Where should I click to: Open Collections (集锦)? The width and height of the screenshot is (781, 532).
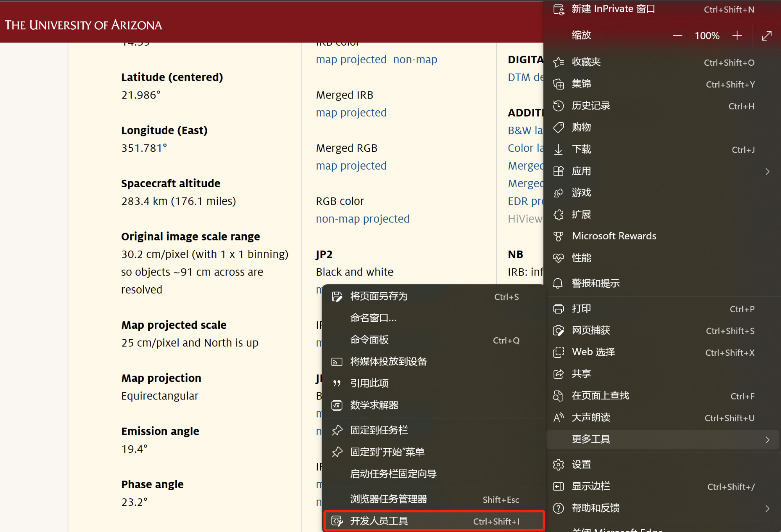[580, 84]
